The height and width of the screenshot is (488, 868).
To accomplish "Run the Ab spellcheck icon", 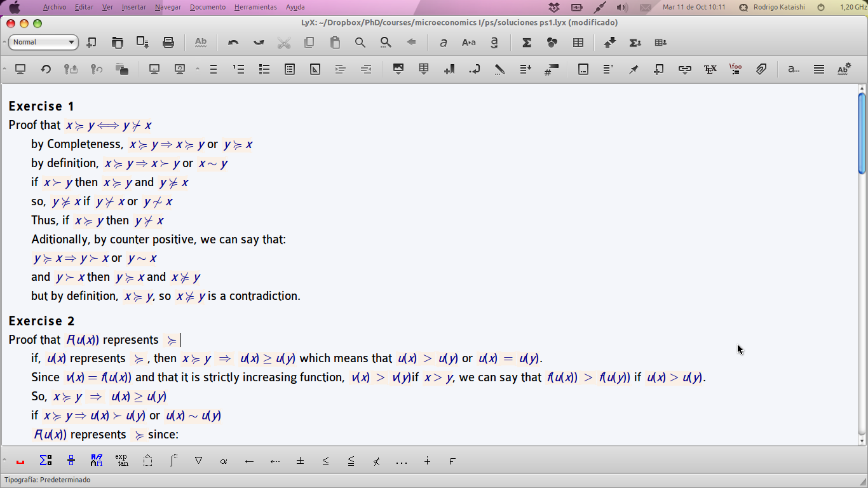I will pyautogui.click(x=201, y=43).
